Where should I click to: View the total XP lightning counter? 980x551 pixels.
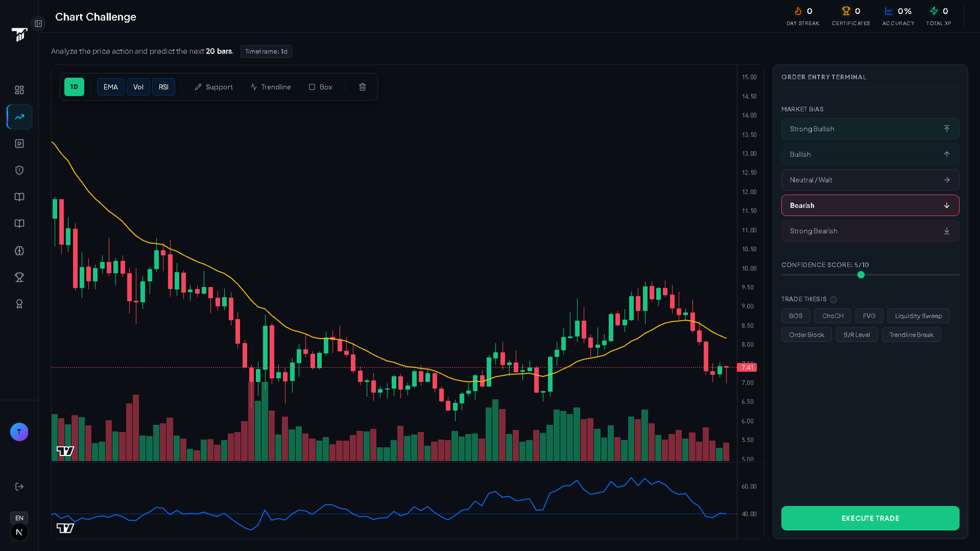point(938,16)
